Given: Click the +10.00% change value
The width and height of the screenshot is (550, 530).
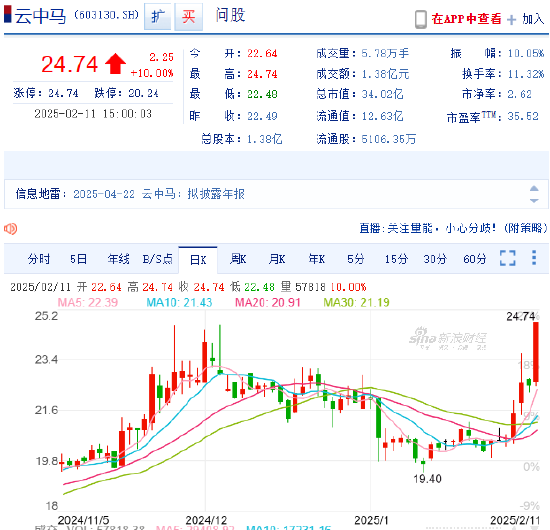Looking at the screenshot, I should point(152,73).
